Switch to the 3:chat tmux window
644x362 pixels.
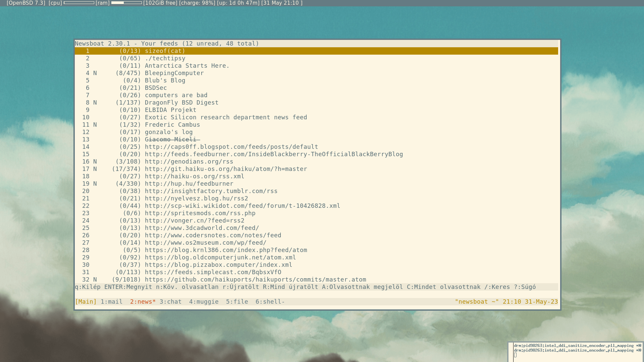point(170,302)
